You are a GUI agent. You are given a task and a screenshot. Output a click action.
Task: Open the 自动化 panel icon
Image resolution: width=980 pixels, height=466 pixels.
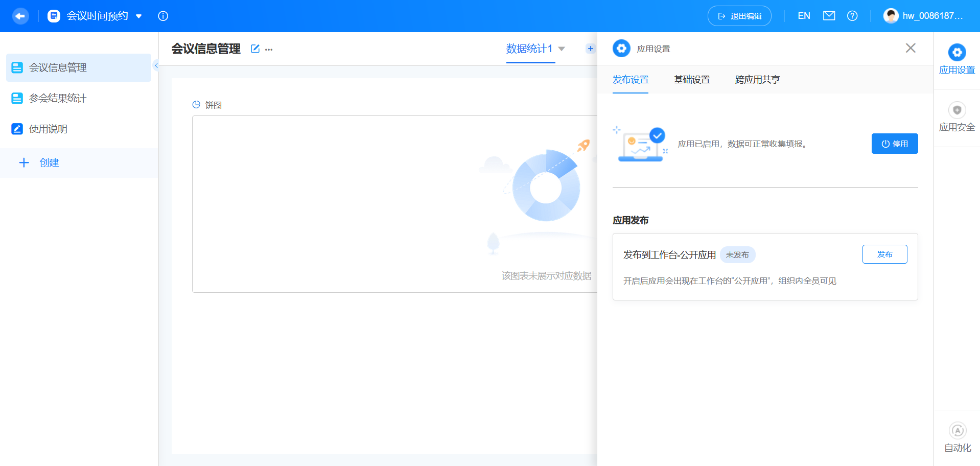click(957, 431)
